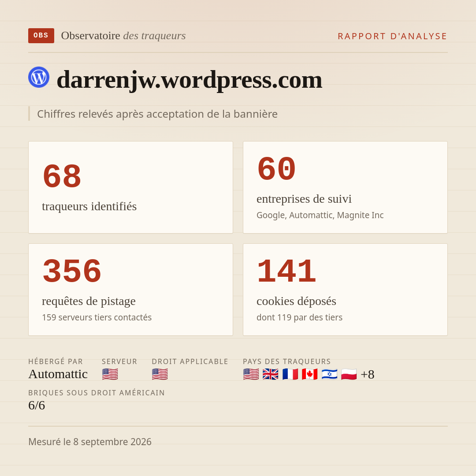This screenshot has height=476, width=476.
Task: Click the 'traqueurs identifiés' caption
Action: click(89, 206)
